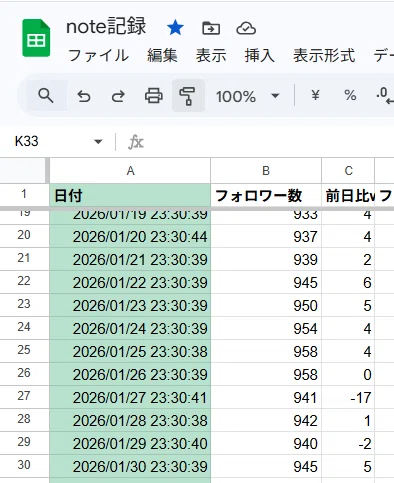394x483 pixels.
Task: Open the zoom 100% dropdown
Action: pyautogui.click(x=247, y=96)
